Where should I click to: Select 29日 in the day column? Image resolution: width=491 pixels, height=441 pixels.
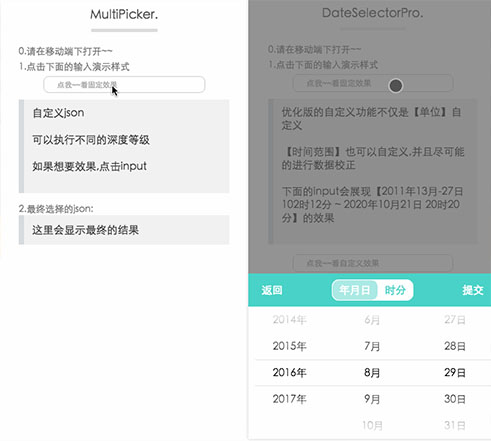(x=455, y=372)
